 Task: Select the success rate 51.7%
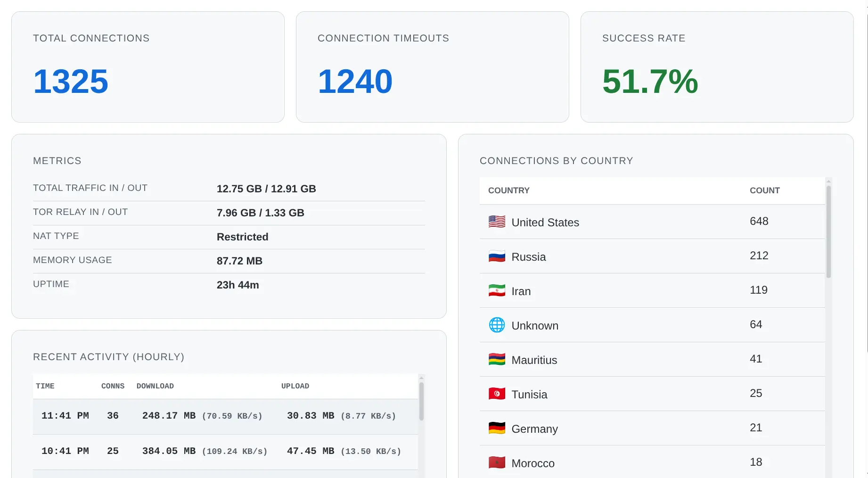pyautogui.click(x=650, y=81)
